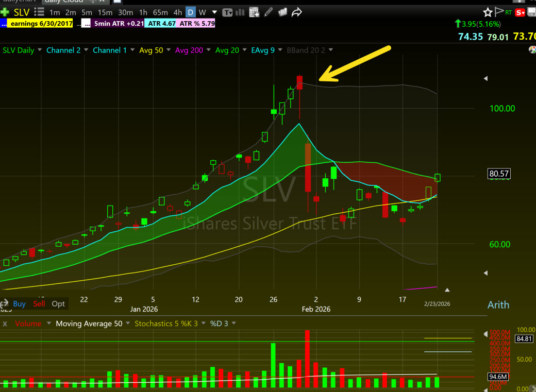Switch to 1h timeframe
Image resolution: width=536 pixels, height=392 pixels.
143,13
